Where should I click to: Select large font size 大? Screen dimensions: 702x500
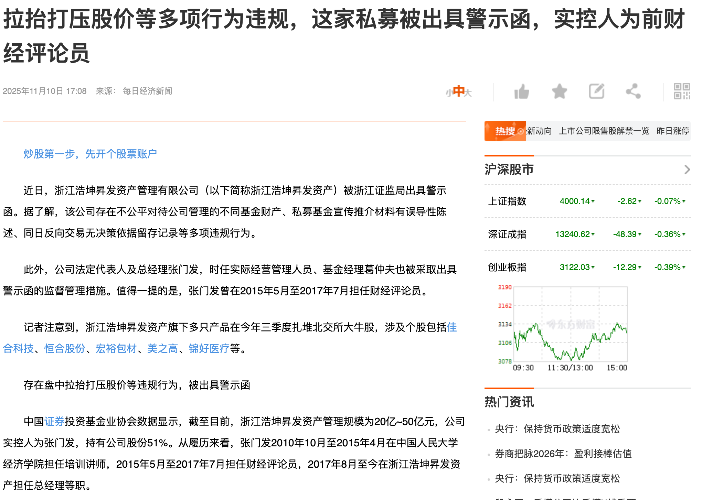(468, 93)
